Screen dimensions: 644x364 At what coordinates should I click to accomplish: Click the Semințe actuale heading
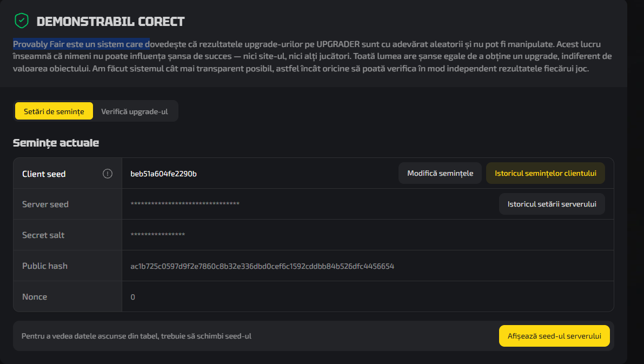pos(56,143)
